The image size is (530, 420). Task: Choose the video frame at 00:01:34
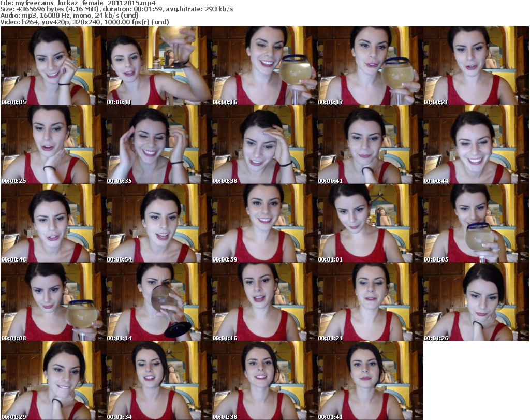click(x=159, y=381)
